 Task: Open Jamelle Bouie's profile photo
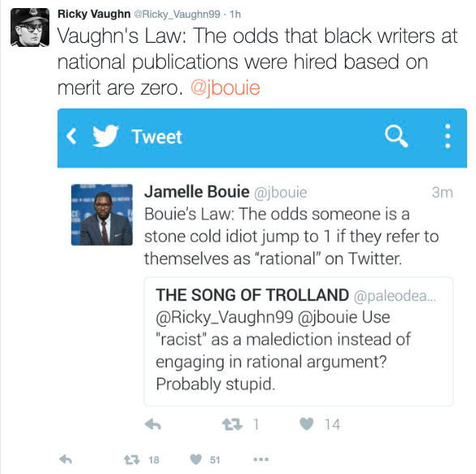102,214
